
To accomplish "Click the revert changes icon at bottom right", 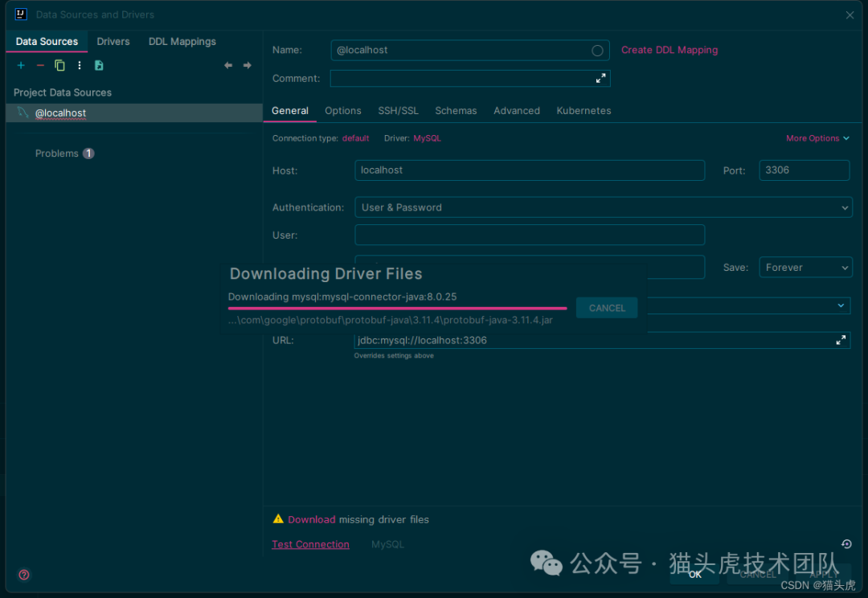I will [x=846, y=544].
